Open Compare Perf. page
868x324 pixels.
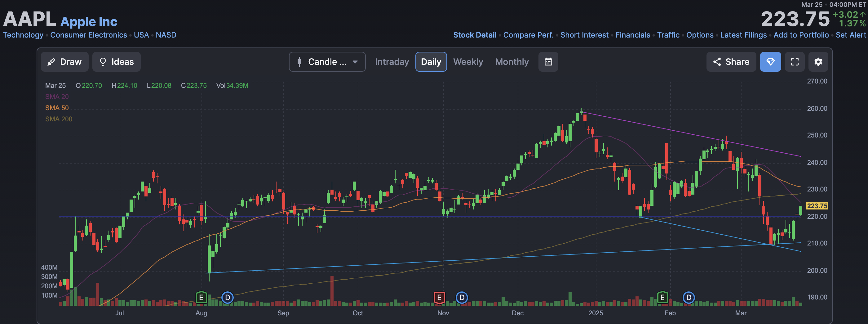pos(528,35)
